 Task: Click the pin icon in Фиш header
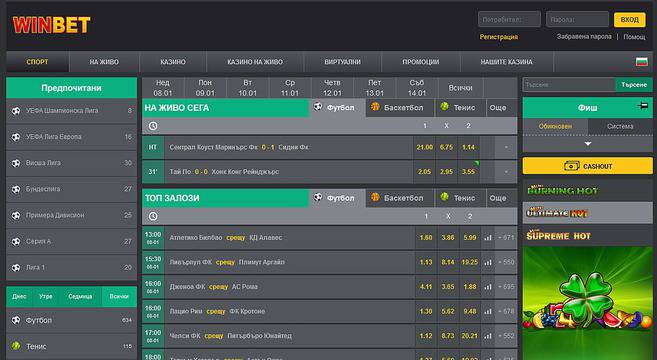coord(643,106)
